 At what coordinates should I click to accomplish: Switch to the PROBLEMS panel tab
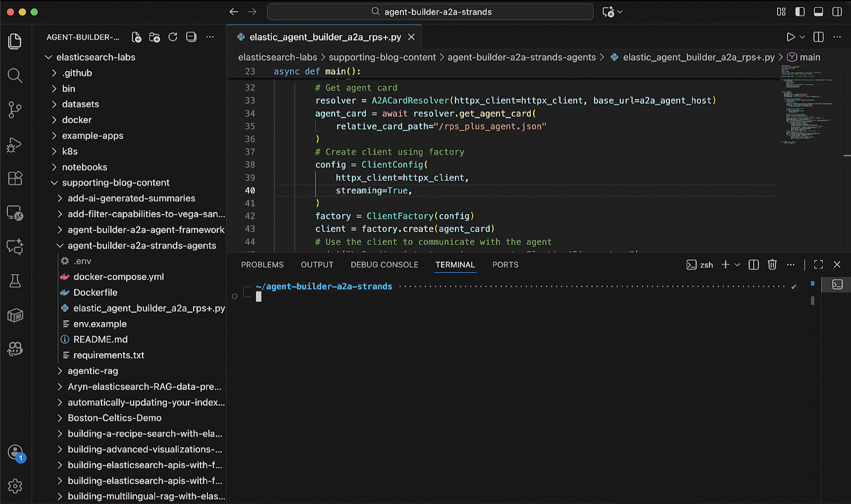point(262,265)
